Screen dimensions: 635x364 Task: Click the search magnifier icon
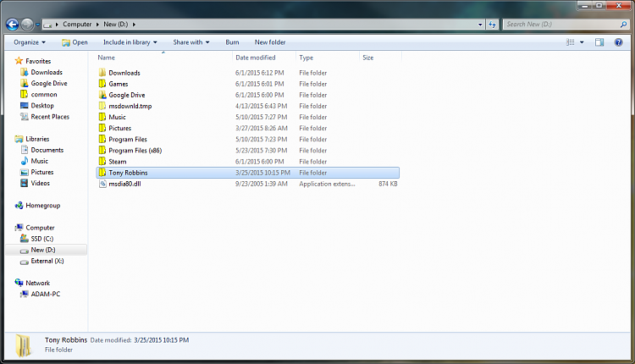point(623,25)
